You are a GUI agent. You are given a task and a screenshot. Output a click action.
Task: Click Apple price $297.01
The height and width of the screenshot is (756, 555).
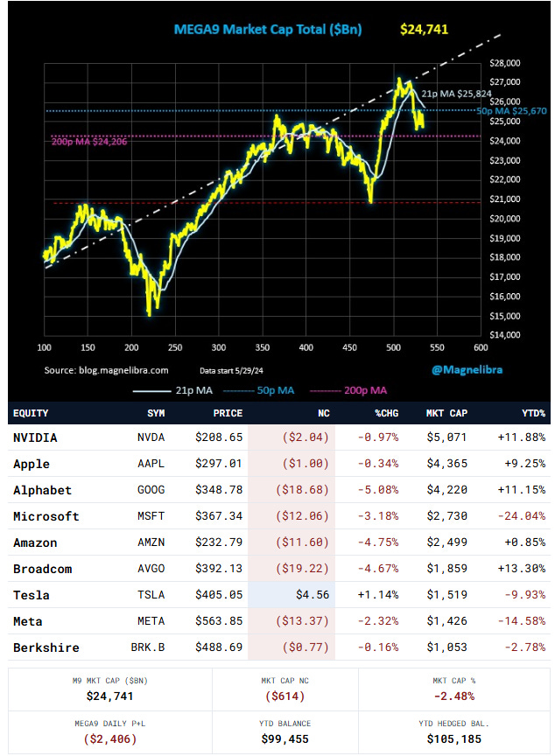click(219, 464)
